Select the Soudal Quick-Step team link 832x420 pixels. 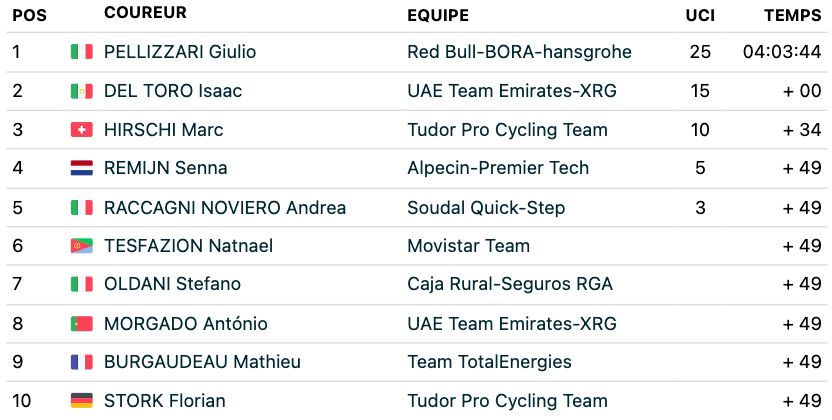coord(486,207)
